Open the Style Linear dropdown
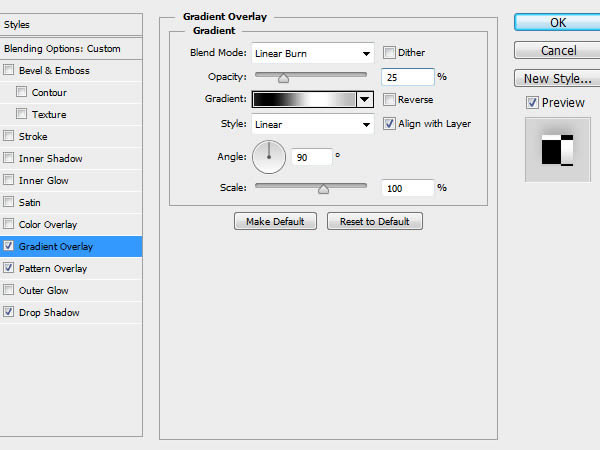Image resolution: width=600 pixels, height=450 pixels. click(313, 124)
